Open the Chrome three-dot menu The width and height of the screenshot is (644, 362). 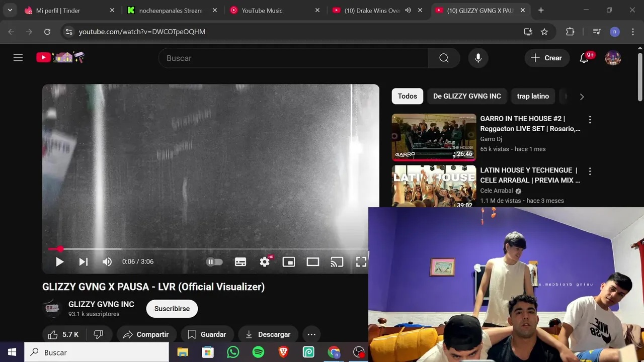632,32
